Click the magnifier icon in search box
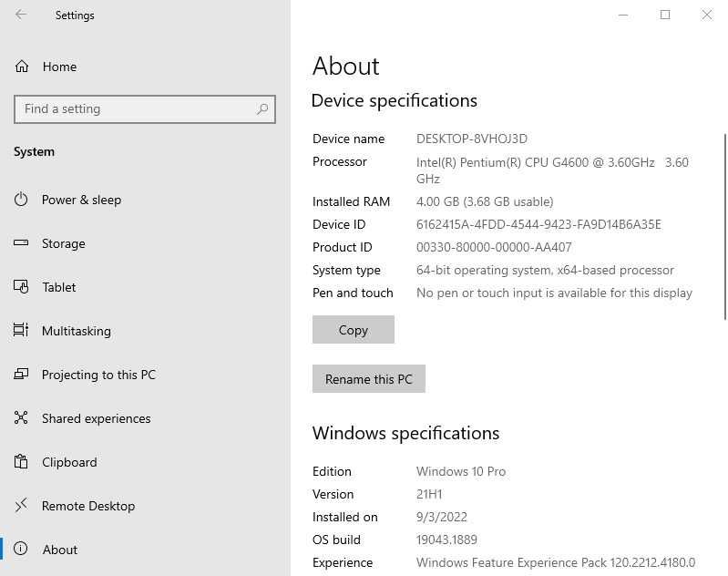Screen dimensions: 728x576 coord(262,109)
